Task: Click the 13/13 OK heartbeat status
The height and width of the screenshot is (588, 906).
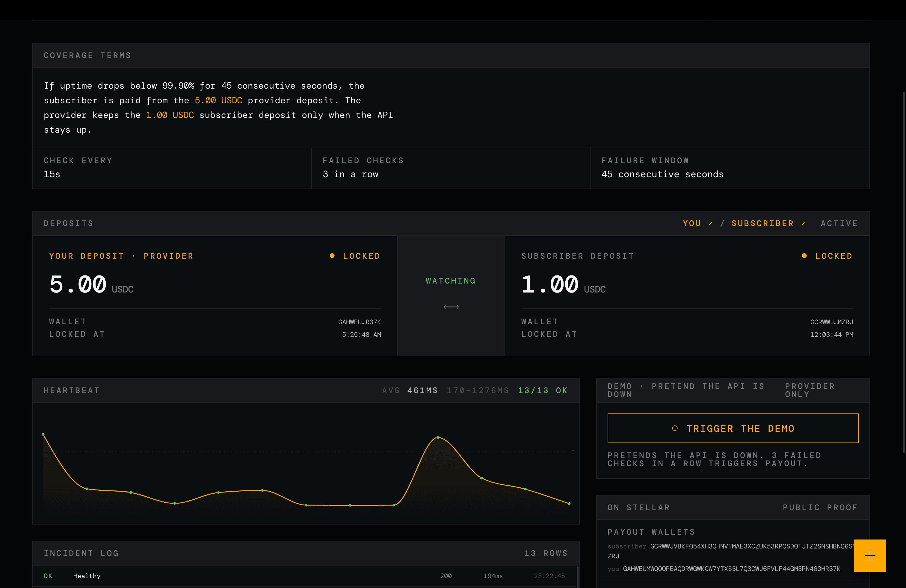Action: pyautogui.click(x=543, y=391)
